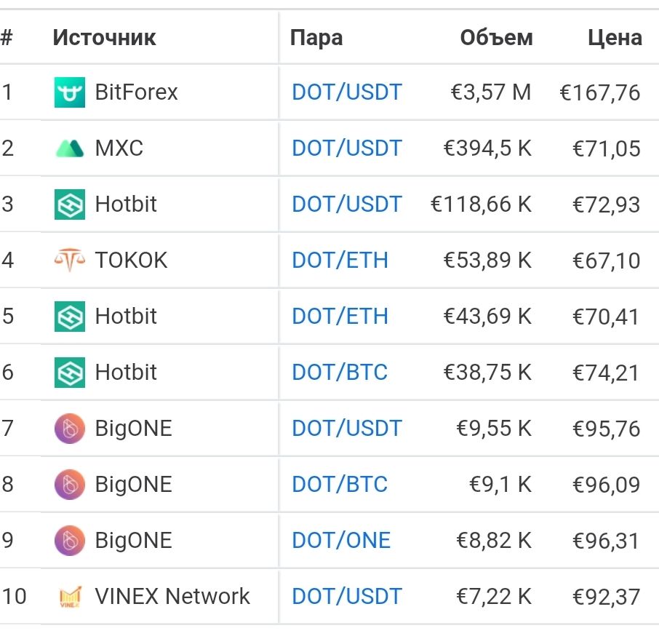The height and width of the screenshot is (644, 659).
Task: Open the Hotbit DOT/BTC pair link
Action: [340, 372]
